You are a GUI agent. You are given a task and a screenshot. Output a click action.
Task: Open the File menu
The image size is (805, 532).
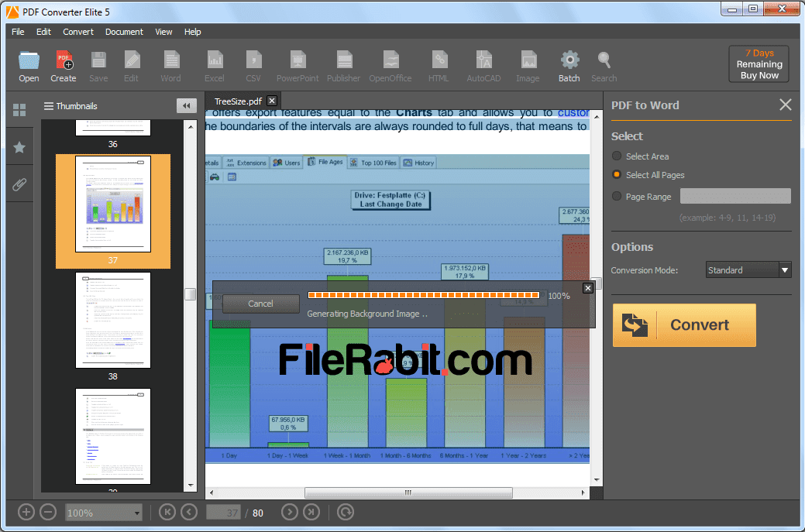(18, 32)
